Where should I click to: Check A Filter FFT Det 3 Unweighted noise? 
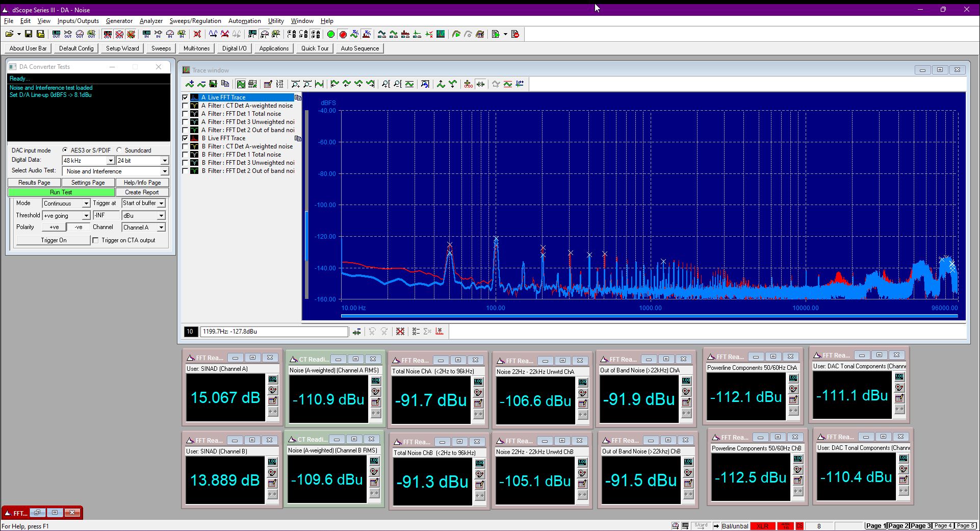point(185,122)
